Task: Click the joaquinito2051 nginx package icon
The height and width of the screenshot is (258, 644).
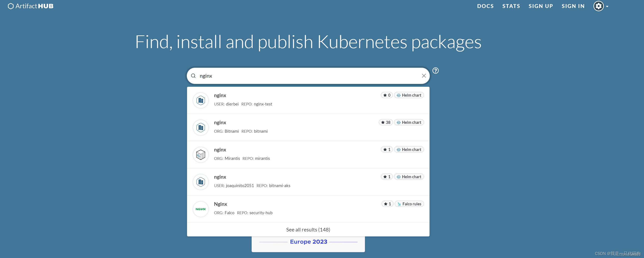Action: 200,182
